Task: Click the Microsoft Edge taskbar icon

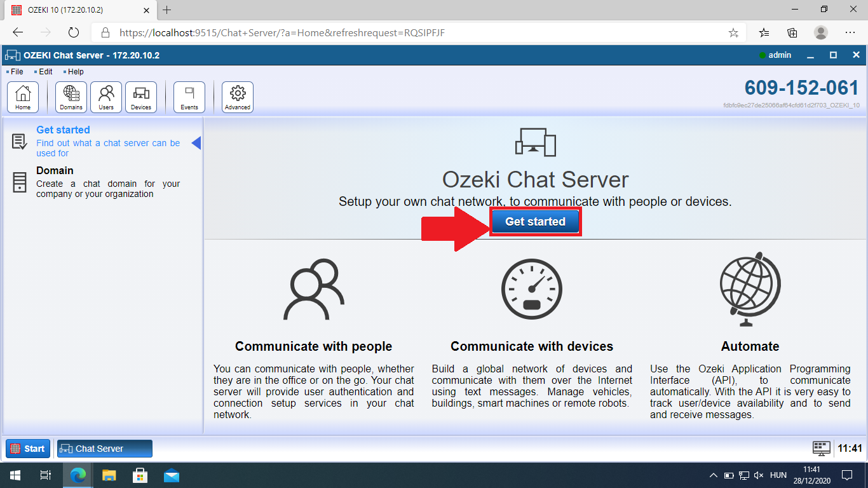Action: (78, 475)
